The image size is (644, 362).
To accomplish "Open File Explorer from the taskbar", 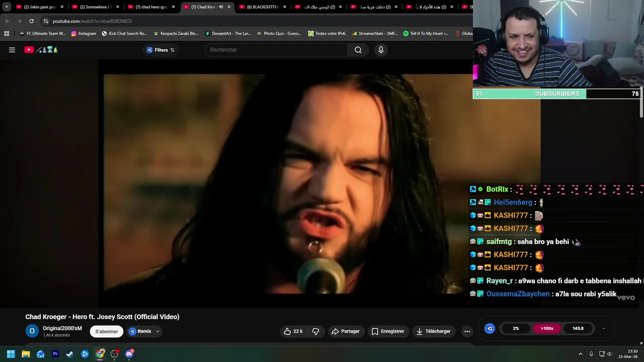I will point(26,354).
